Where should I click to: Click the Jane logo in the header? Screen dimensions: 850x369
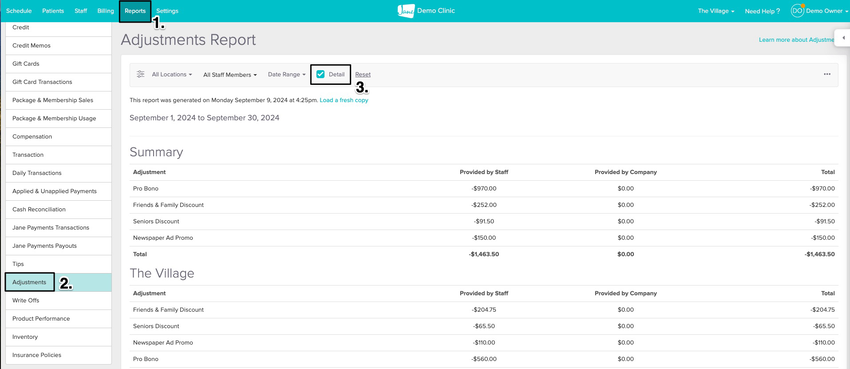tap(405, 11)
